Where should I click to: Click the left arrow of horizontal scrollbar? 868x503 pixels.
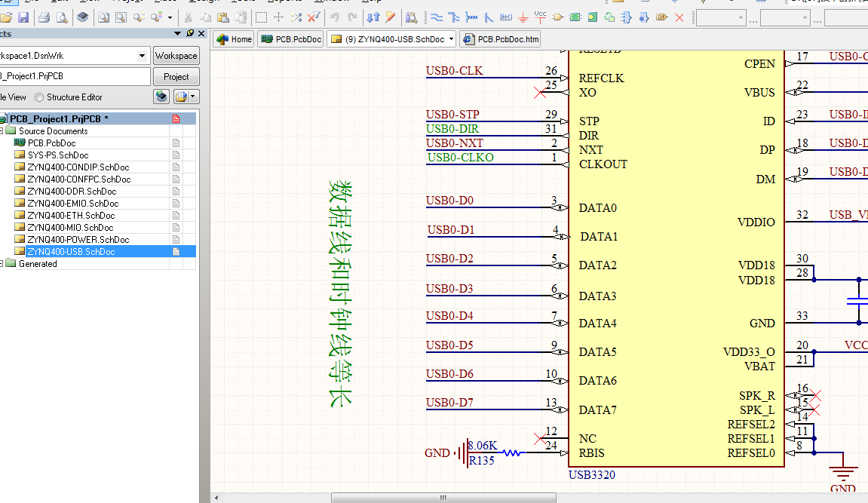pos(216,498)
